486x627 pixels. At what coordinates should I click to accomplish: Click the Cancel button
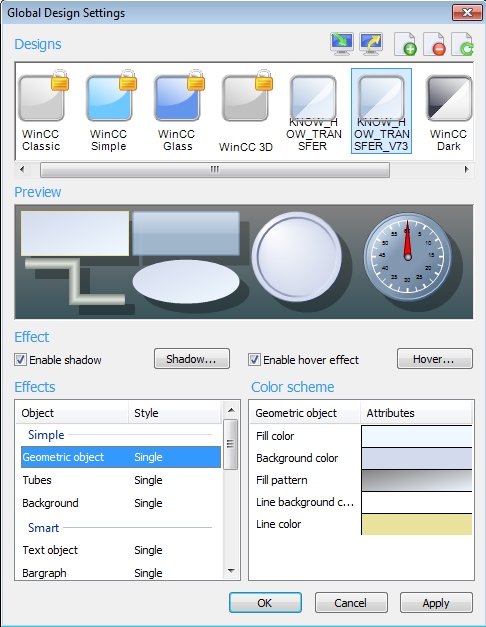(x=351, y=603)
